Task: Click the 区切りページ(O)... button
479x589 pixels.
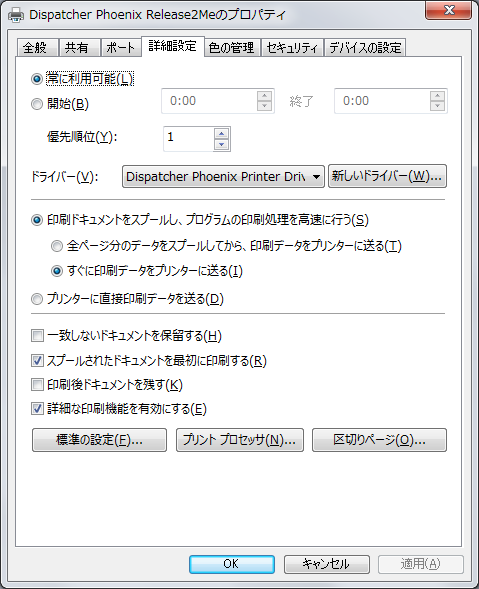Action: click(379, 440)
